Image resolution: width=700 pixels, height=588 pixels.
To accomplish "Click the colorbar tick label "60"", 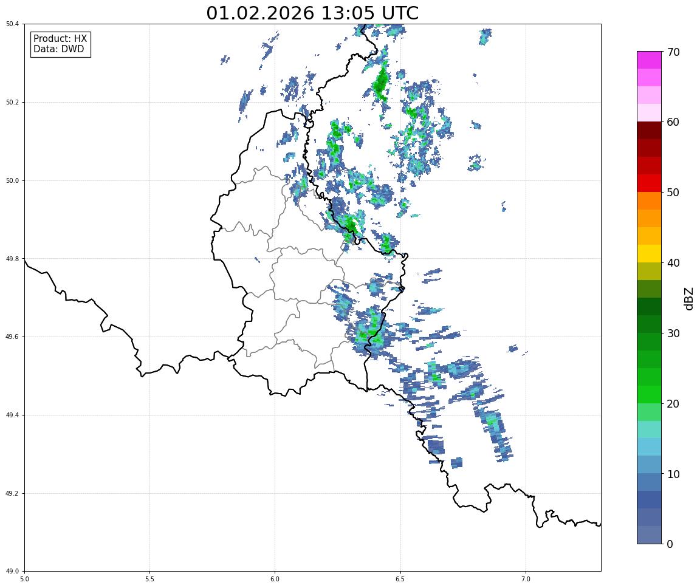I will [x=673, y=122].
